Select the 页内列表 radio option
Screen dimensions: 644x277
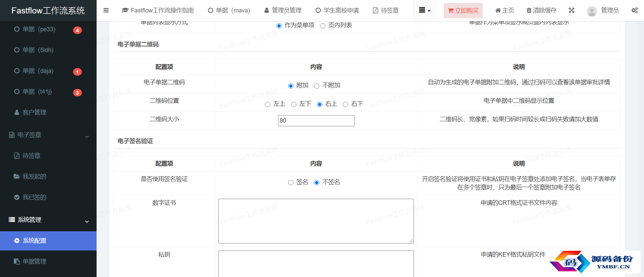pos(323,26)
